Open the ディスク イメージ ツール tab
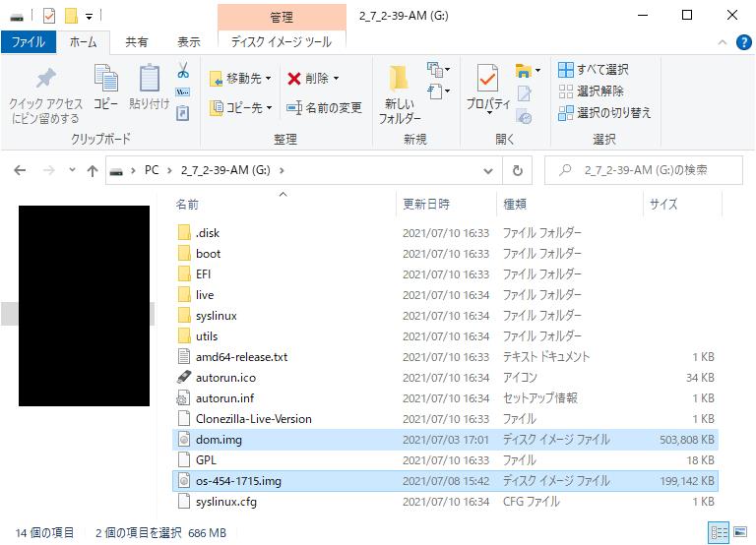The height and width of the screenshot is (545, 756). (x=282, y=42)
